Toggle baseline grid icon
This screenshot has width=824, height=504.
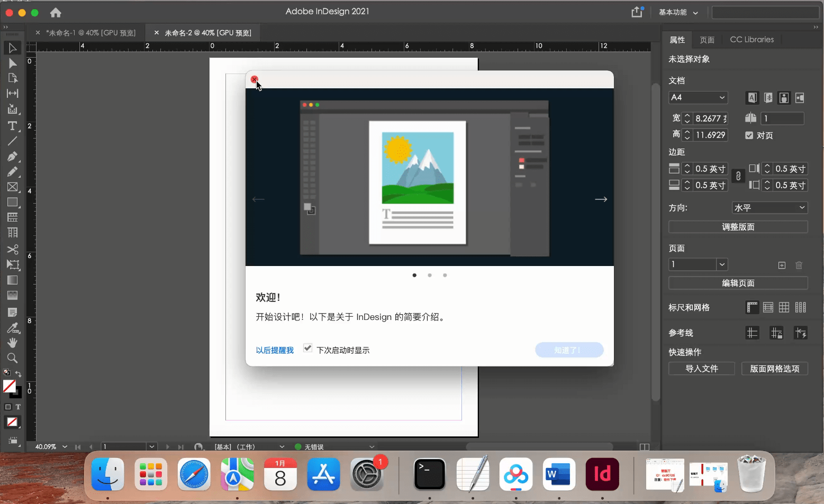tap(768, 307)
